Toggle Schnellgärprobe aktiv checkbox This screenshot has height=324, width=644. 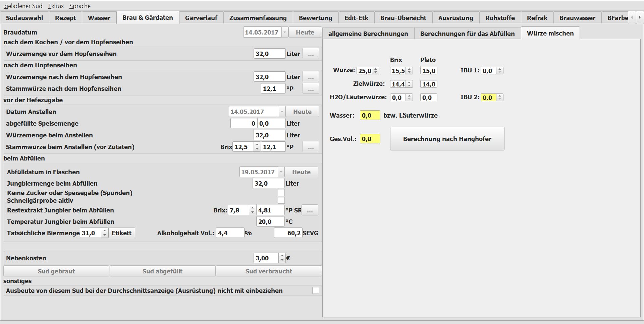coord(281,200)
